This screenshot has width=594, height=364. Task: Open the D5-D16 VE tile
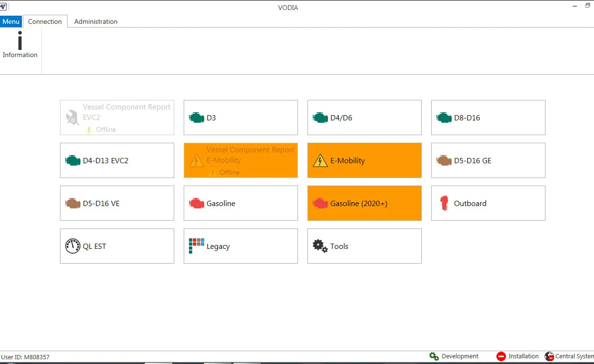[117, 203]
